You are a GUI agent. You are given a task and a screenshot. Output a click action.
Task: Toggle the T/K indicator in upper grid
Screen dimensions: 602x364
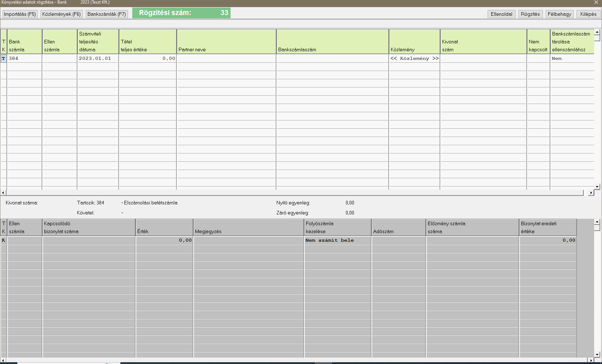click(x=4, y=58)
